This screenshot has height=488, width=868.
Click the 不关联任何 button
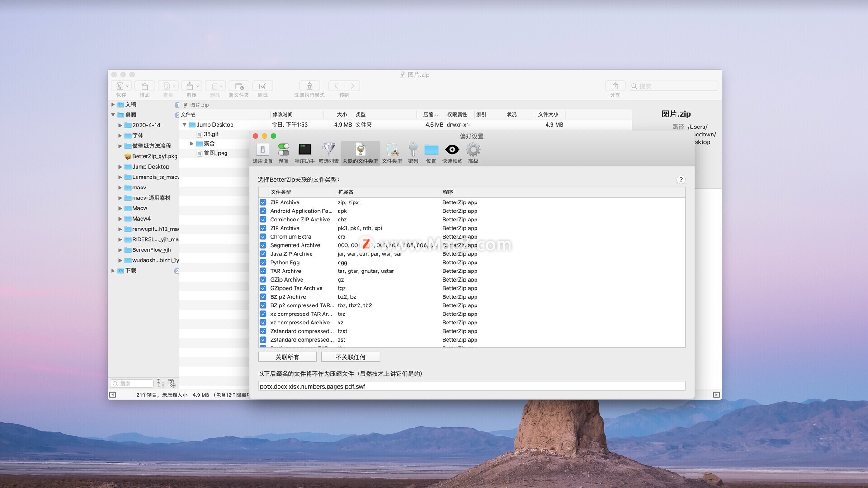click(x=351, y=357)
